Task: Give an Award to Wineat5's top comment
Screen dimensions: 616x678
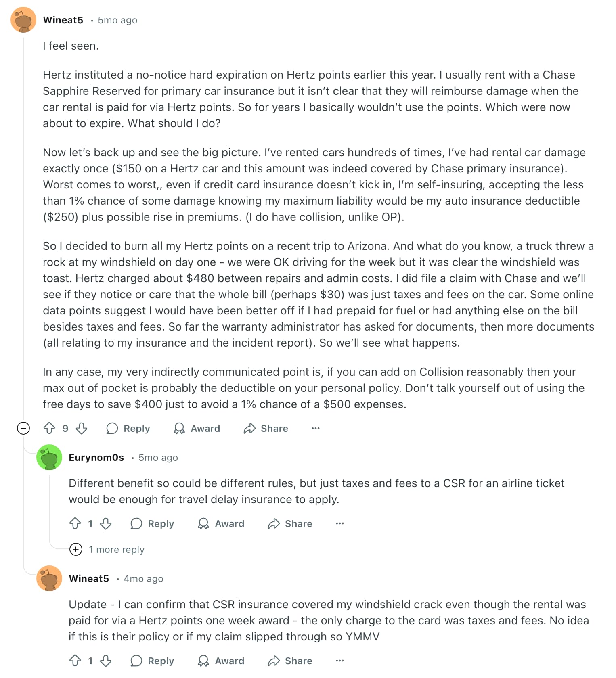Action: point(197,428)
